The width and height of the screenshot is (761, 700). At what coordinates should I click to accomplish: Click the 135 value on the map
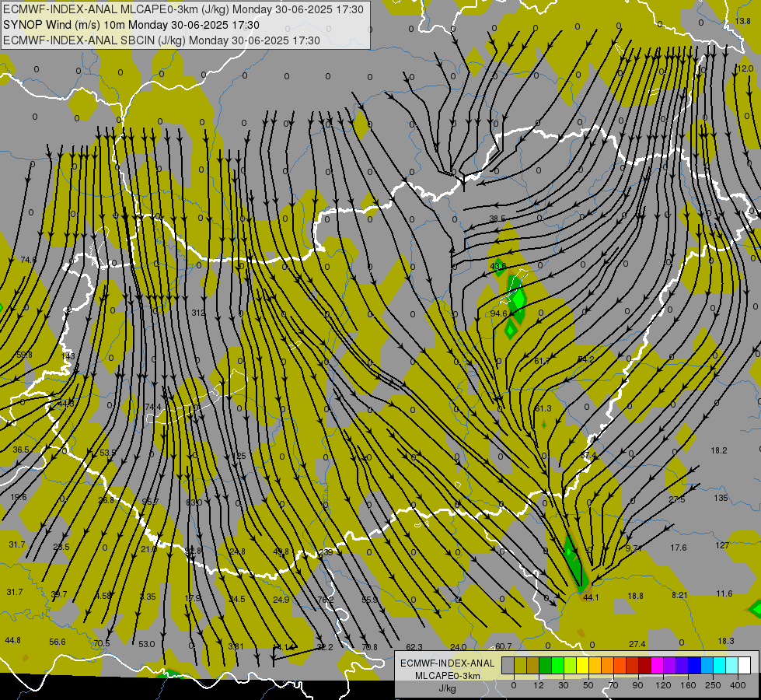pyautogui.click(x=721, y=498)
